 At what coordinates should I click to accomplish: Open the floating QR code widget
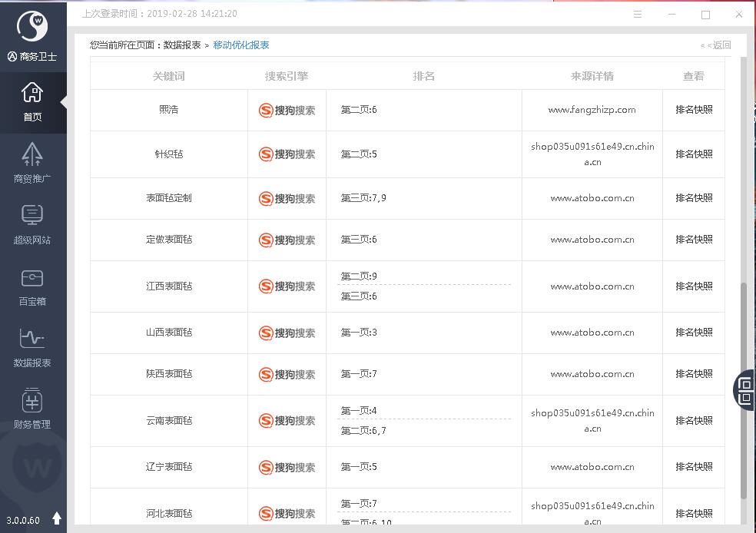pos(745,389)
